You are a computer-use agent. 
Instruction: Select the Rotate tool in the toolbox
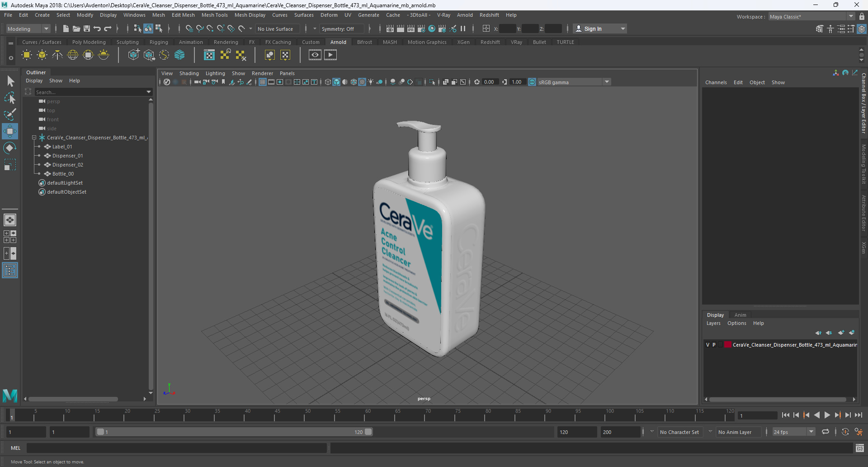10,148
